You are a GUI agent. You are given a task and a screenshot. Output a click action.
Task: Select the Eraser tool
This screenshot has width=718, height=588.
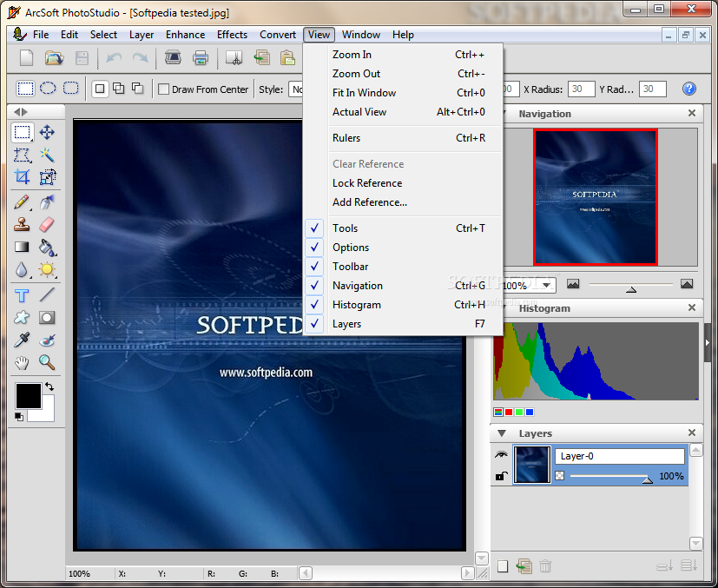point(47,225)
